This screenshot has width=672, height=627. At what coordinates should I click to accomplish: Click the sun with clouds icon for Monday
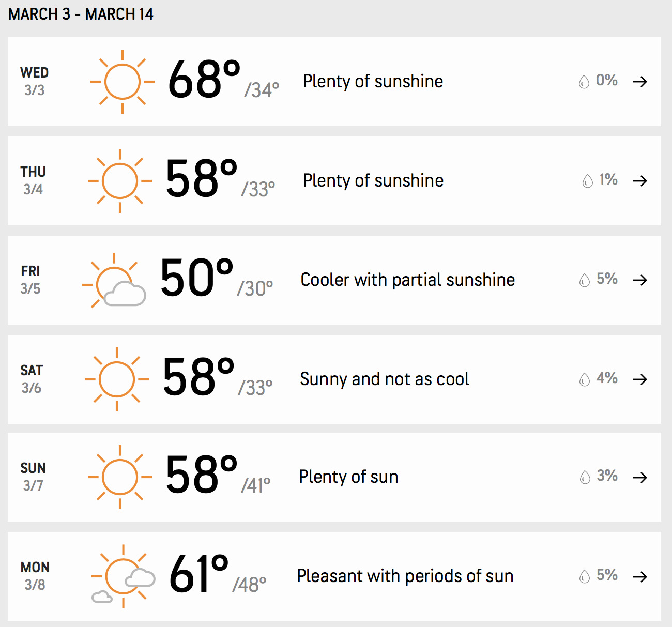[x=123, y=576]
